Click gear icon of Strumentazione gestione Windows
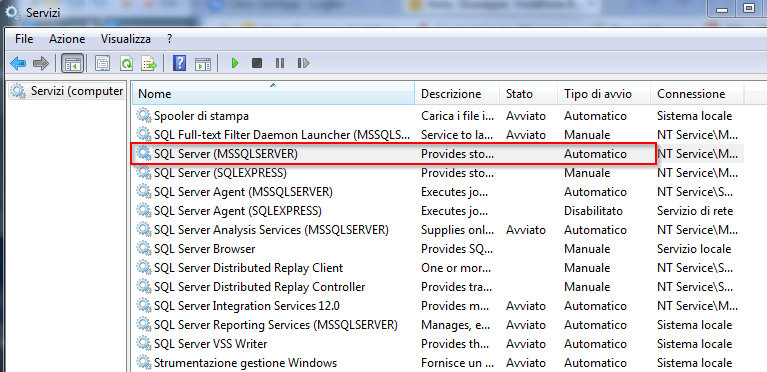The image size is (767, 372). click(x=143, y=363)
